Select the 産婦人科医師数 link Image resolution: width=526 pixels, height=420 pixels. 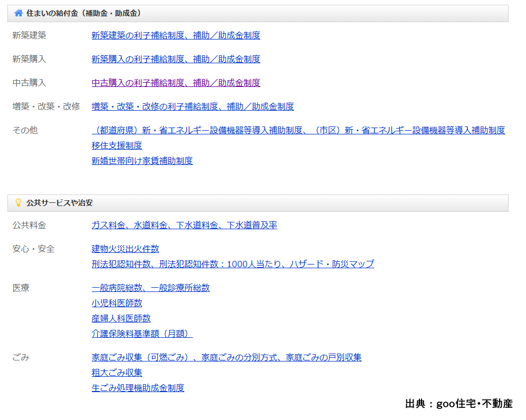coord(121,318)
